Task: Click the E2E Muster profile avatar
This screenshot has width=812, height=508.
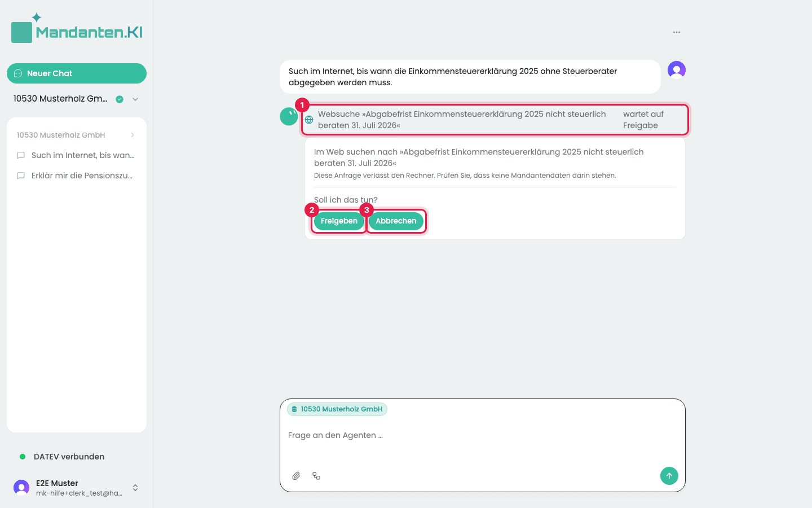Action: [21, 488]
